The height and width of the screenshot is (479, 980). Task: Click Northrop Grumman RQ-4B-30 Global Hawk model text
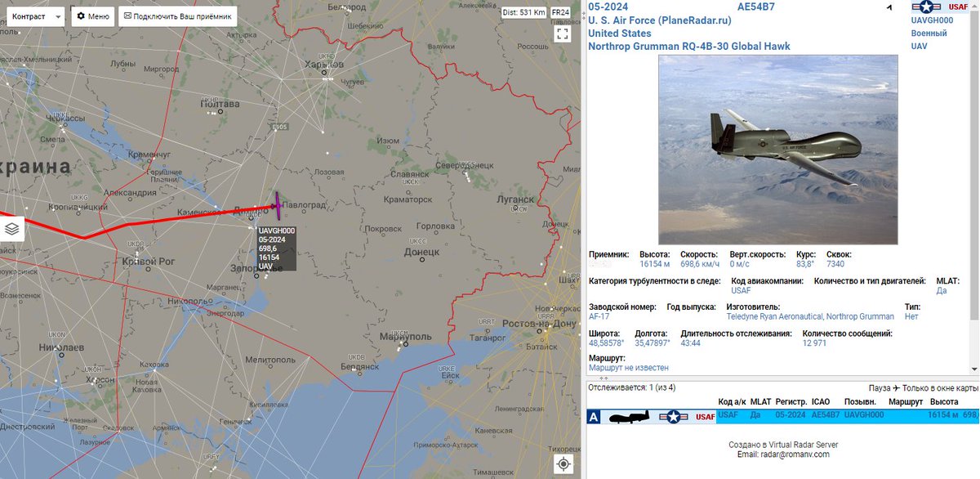pyautogui.click(x=689, y=47)
